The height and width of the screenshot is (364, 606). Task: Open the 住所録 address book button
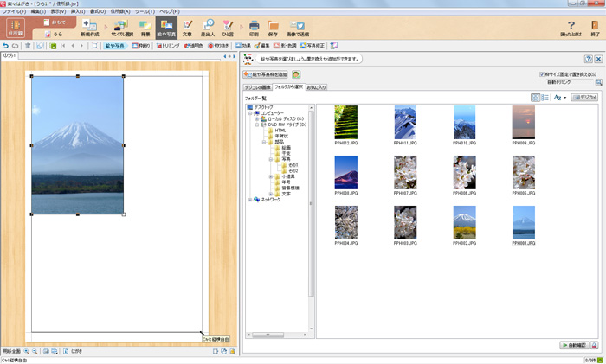(x=16, y=29)
